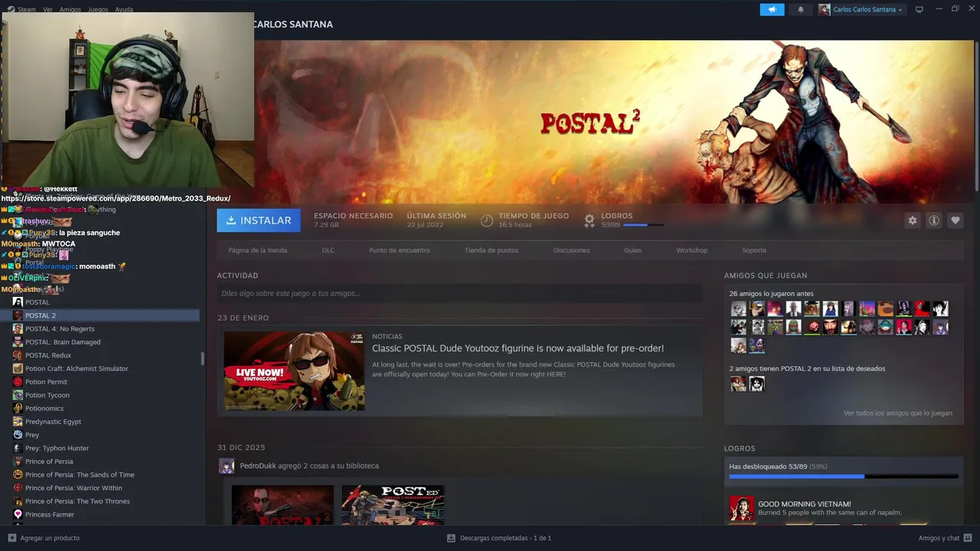Open GOOD MORNING VIETNAM achievement icon
Screen dimensions: 980x551
click(741, 508)
